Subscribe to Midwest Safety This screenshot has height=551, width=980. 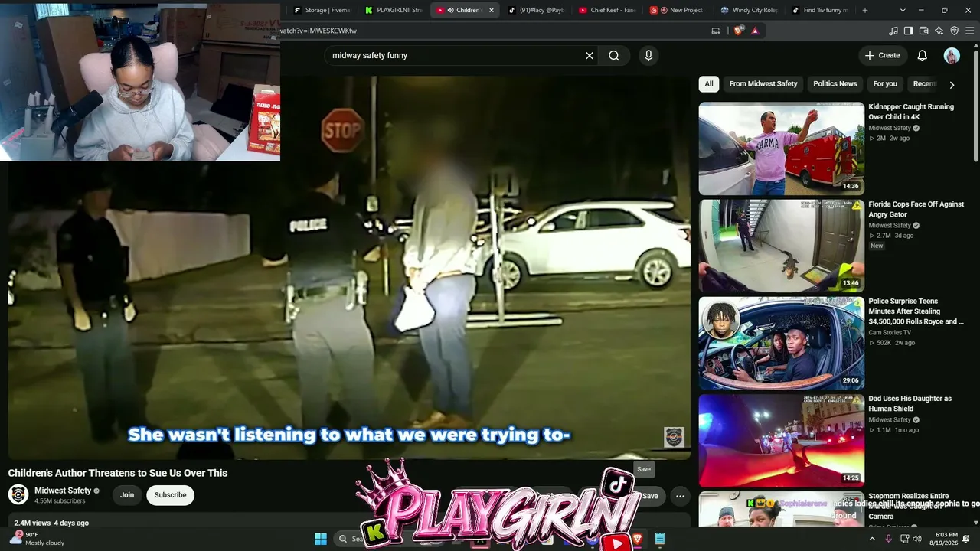[170, 495]
